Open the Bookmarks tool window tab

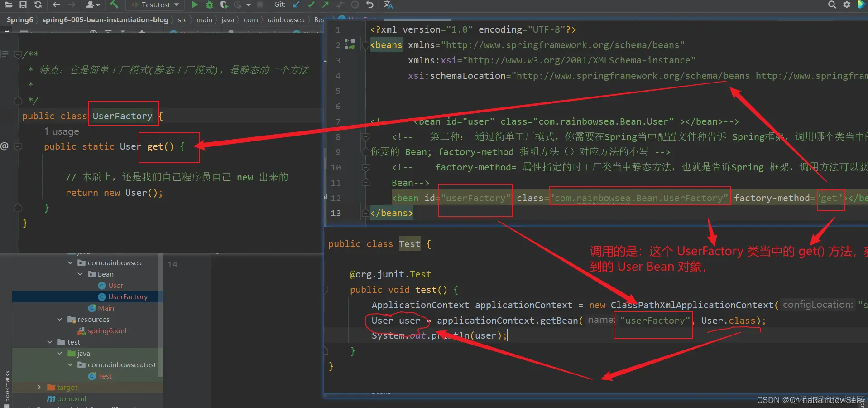click(x=6, y=386)
